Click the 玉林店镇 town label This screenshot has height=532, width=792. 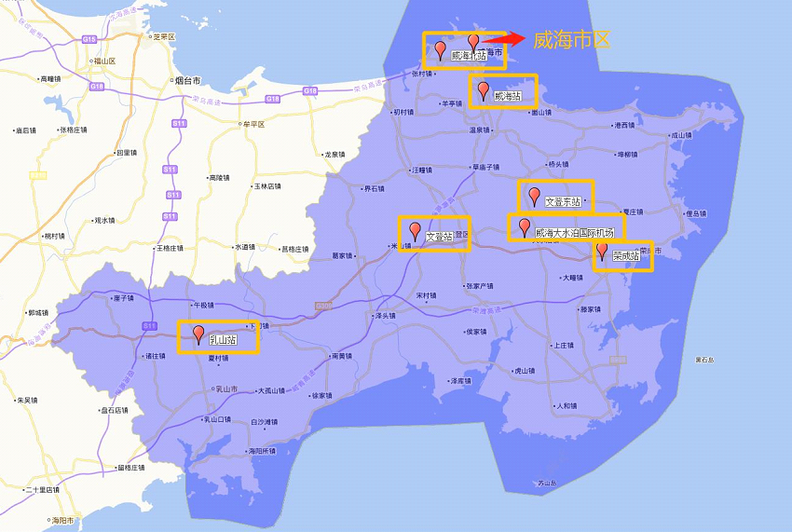point(267,186)
